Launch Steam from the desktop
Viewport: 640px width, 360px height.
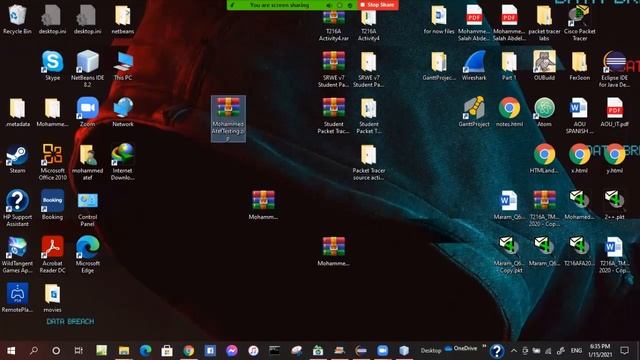(x=17, y=158)
